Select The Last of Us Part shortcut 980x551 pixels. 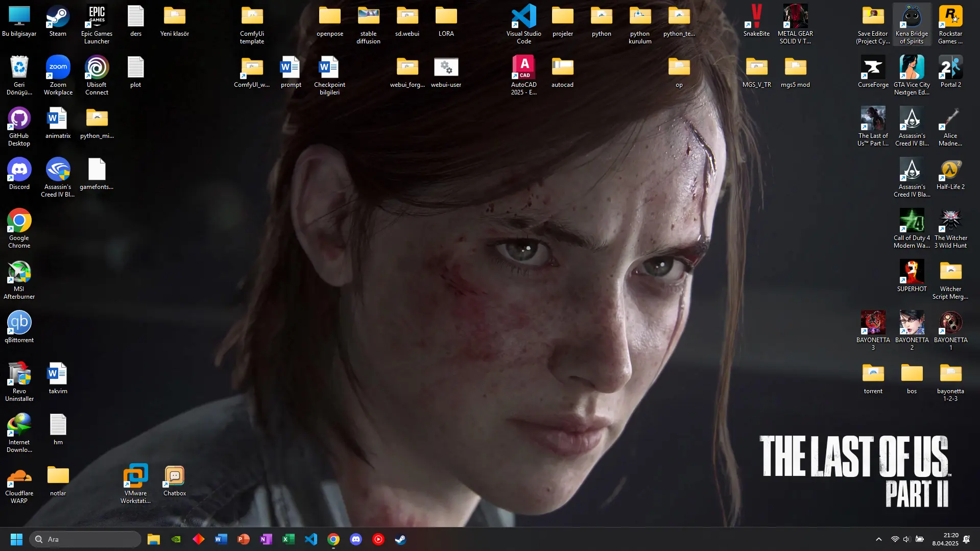point(873,127)
